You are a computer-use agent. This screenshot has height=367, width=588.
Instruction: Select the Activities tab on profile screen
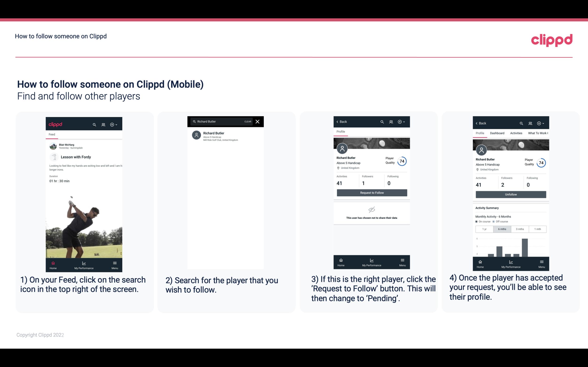(516, 133)
